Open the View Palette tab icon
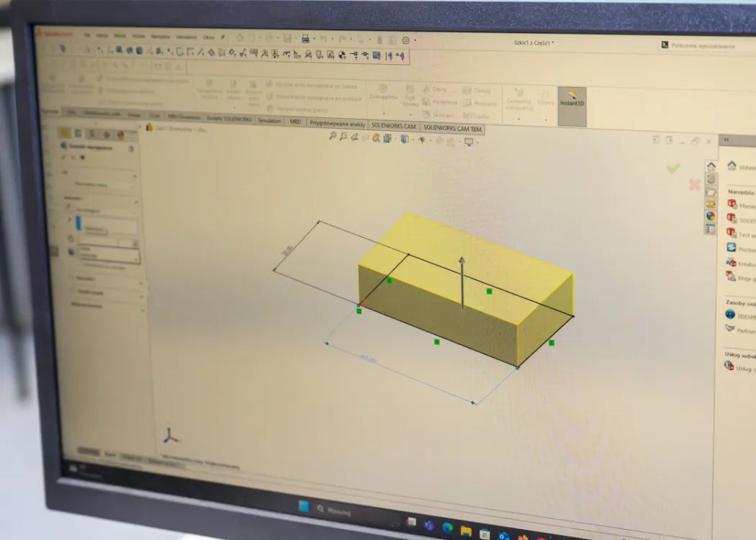Viewport: 756px width, 540px height. pyautogui.click(x=711, y=204)
